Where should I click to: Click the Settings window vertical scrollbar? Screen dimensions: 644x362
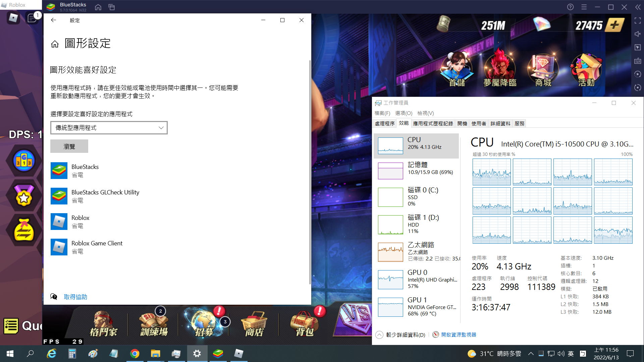point(310,172)
